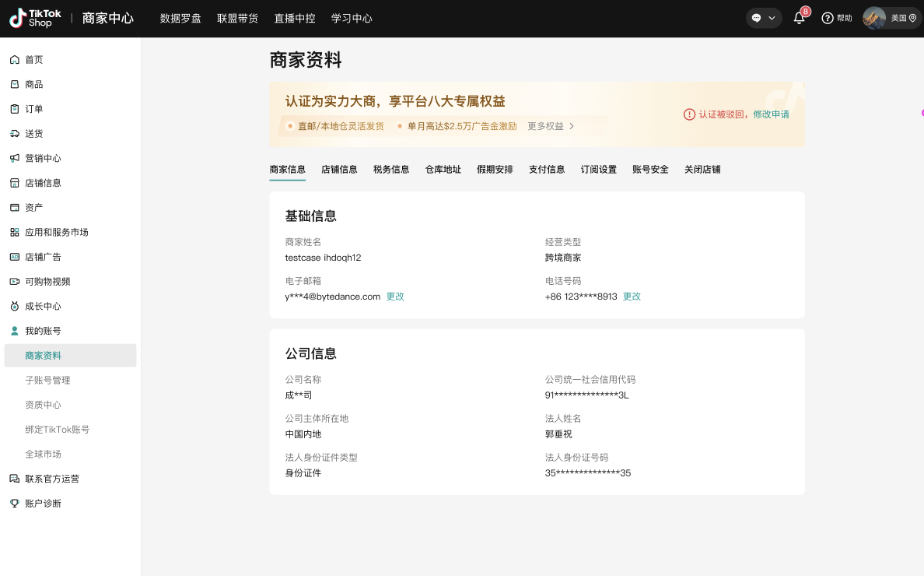Click phone number +86 123****8913
Viewport: 924px width, 576px height.
point(581,297)
